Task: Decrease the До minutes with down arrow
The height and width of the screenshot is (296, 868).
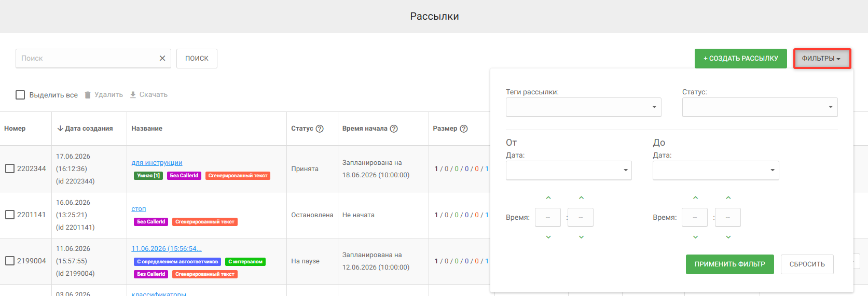Action: point(728,237)
